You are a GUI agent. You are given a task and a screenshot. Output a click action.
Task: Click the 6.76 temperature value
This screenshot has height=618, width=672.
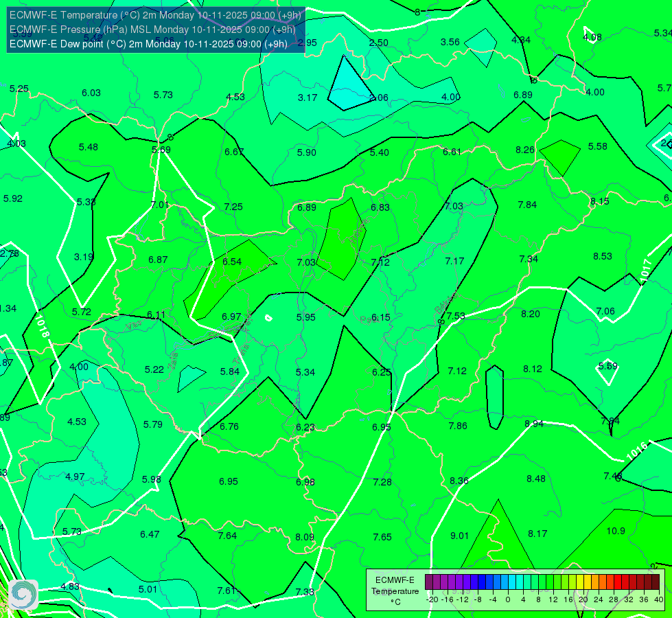[x=229, y=426]
